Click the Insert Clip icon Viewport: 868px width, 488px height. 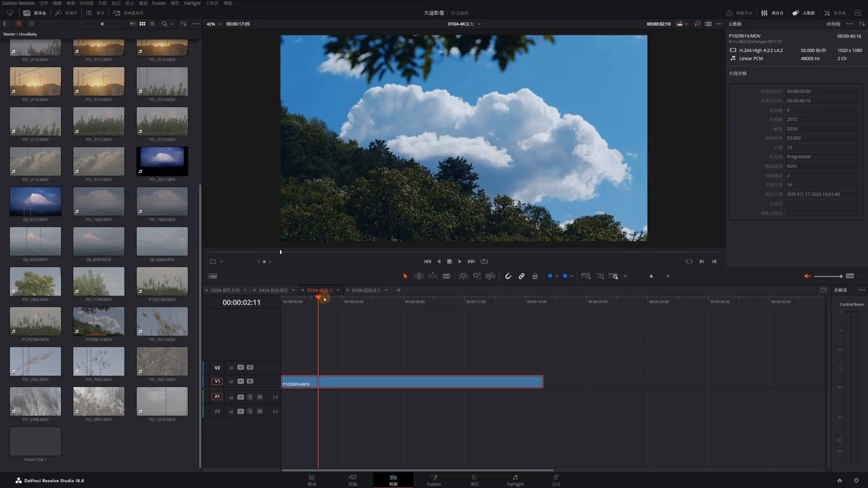click(463, 276)
